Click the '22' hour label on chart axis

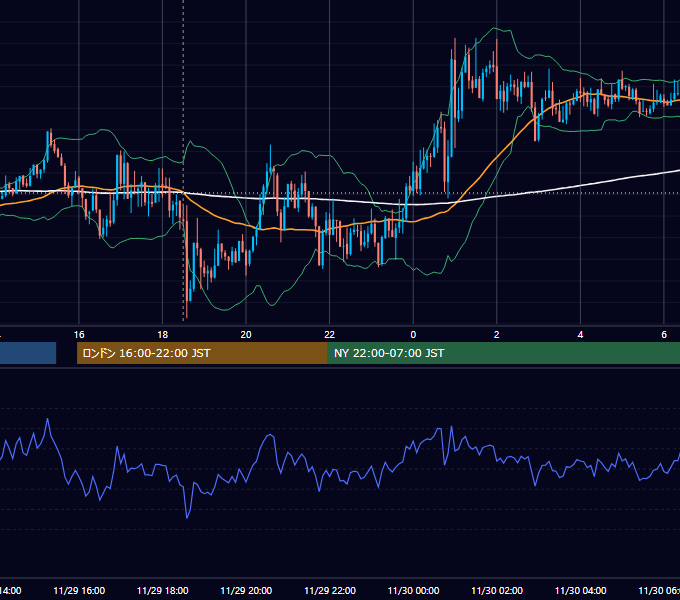click(x=330, y=335)
